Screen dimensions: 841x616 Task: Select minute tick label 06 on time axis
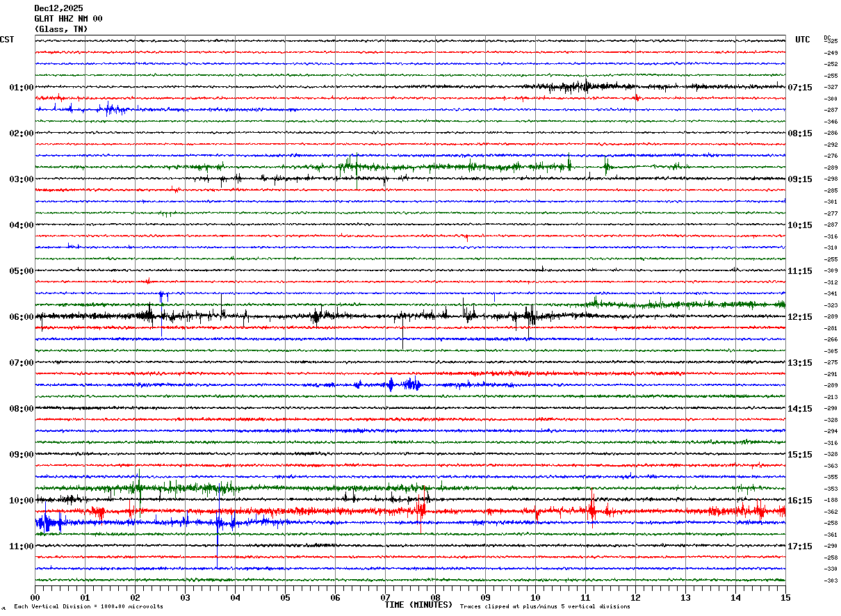click(x=335, y=597)
